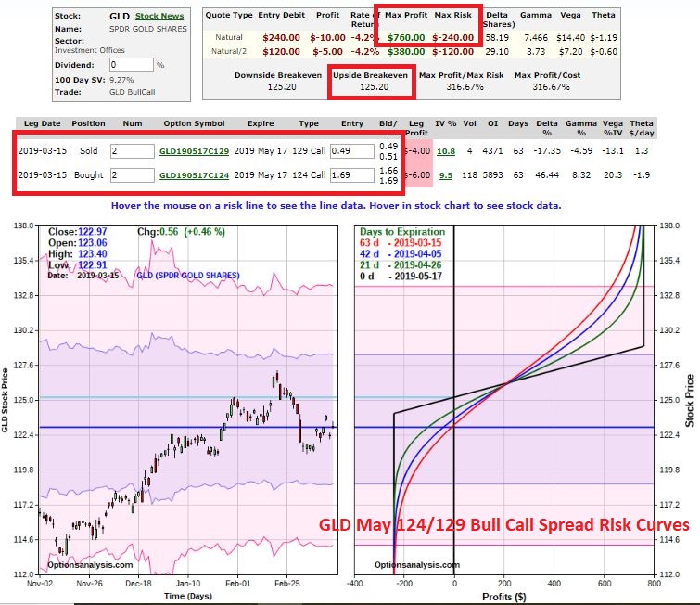Click Natural Theta value $-1.19
This screenshot has height=605, width=700.
[604, 37]
